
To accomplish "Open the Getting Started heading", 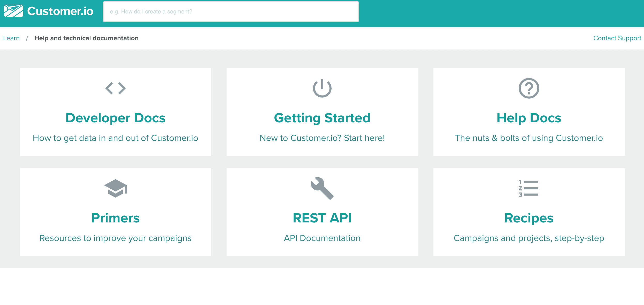I will 322,118.
